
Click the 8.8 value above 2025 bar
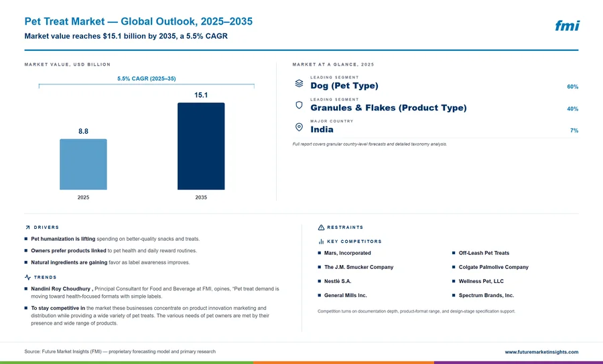pyautogui.click(x=84, y=131)
